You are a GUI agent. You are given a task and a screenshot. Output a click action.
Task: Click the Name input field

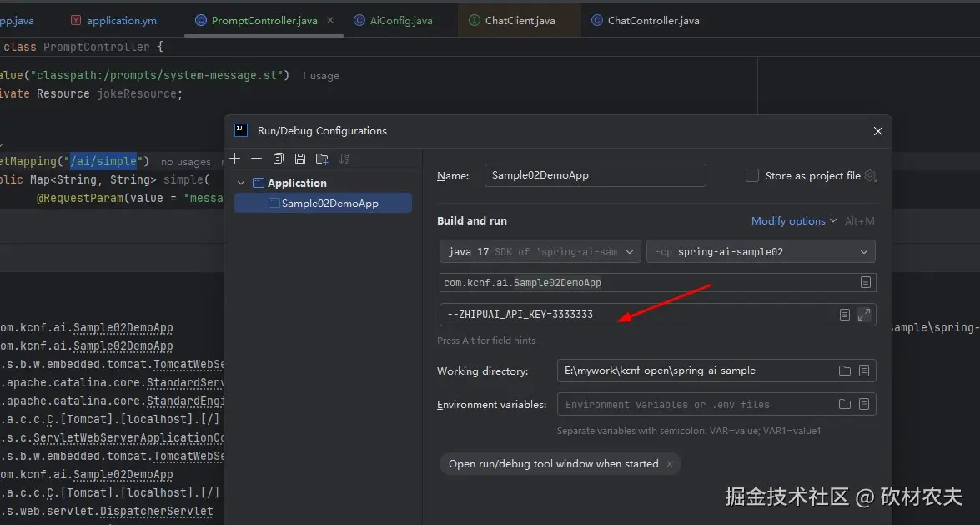click(x=595, y=175)
